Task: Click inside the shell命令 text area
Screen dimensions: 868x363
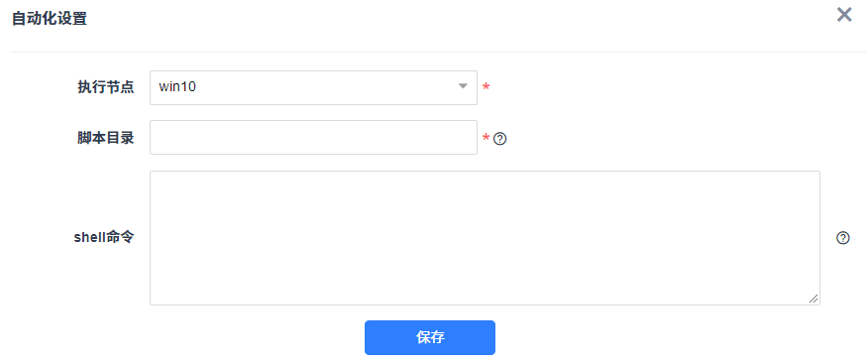Action: click(x=485, y=238)
